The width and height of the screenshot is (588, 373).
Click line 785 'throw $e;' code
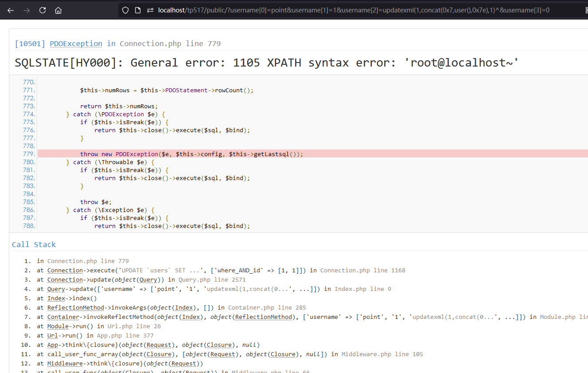click(x=96, y=202)
